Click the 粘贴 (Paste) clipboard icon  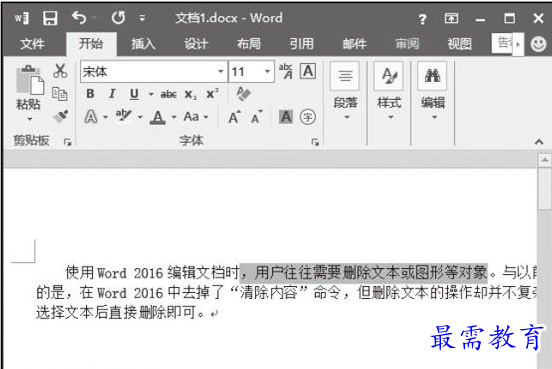(30, 80)
